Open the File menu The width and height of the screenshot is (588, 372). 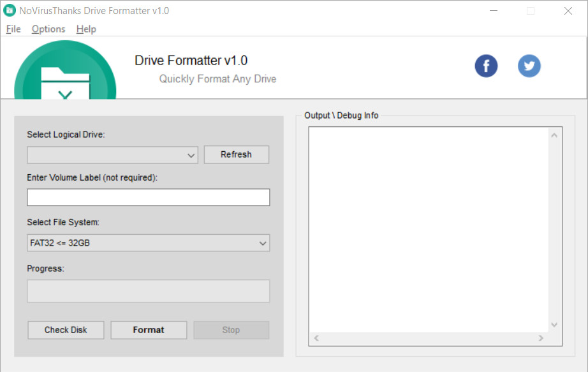[13, 29]
